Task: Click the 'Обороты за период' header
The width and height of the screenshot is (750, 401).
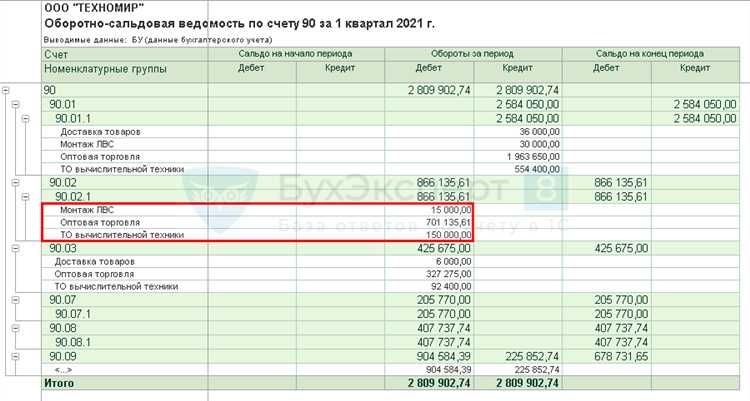Action: coord(472,54)
